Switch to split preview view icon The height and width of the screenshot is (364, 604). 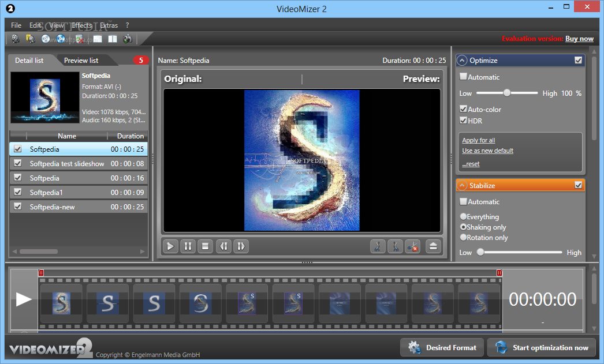[113, 39]
